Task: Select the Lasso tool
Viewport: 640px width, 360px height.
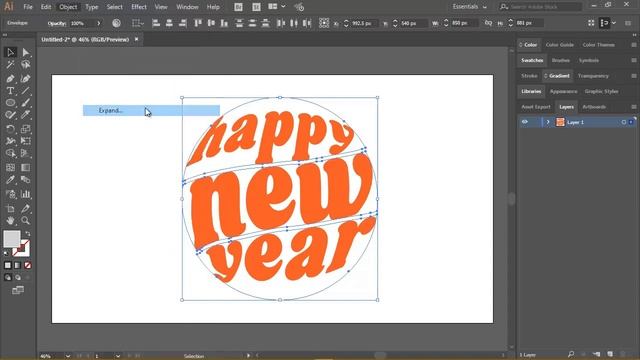Action: click(26, 64)
